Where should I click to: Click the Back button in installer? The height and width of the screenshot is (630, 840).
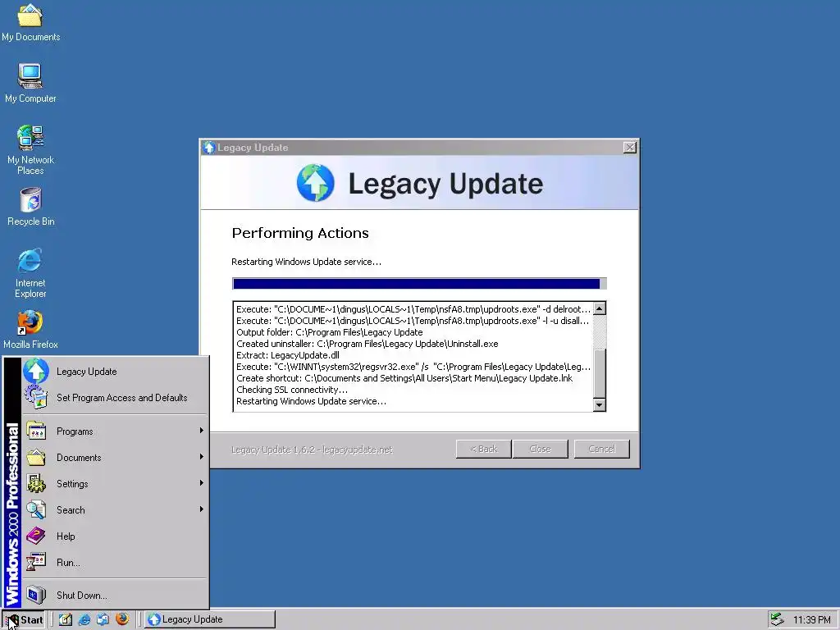[x=484, y=449]
